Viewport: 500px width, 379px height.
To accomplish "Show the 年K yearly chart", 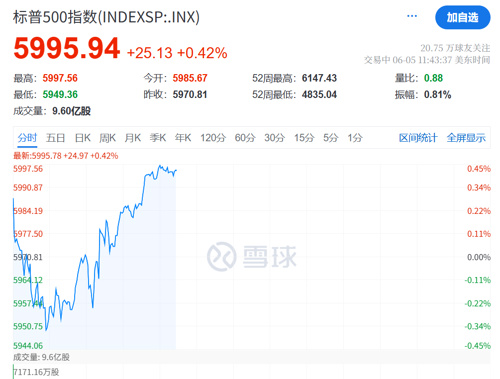I will 183,138.
